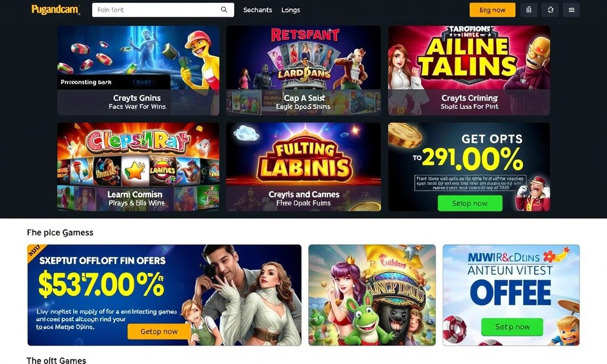Click the icon left of the hamburger menu
The height and width of the screenshot is (364, 607).
pyautogui.click(x=551, y=10)
